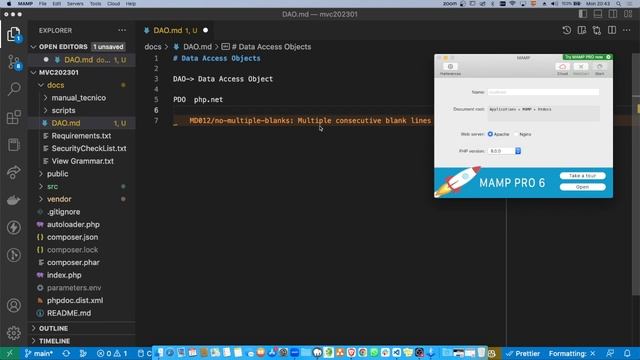Screen dimensions: 640x360
Task: Select the DAO.md editor tab
Action: [176, 30]
